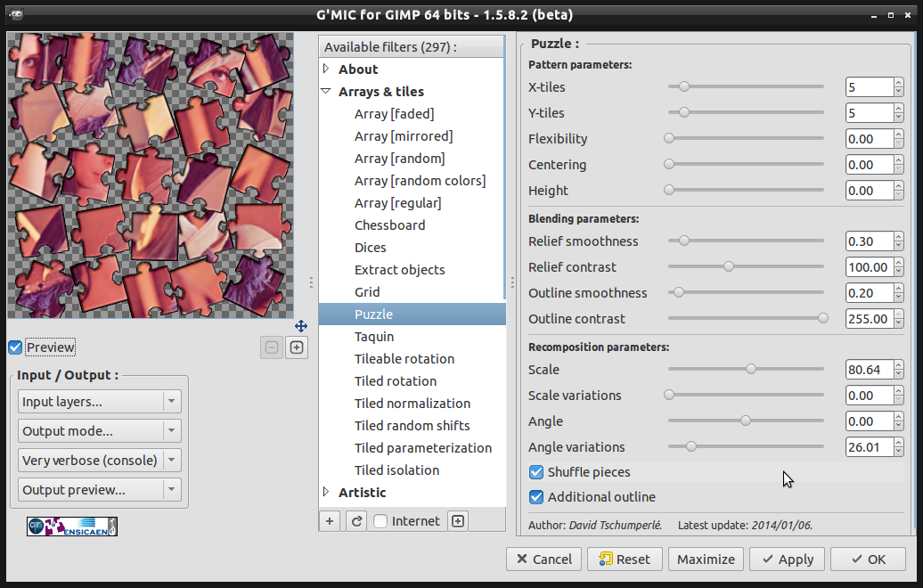Click the Outline contrast slider handle
The width and height of the screenshot is (923, 588).
click(823, 318)
